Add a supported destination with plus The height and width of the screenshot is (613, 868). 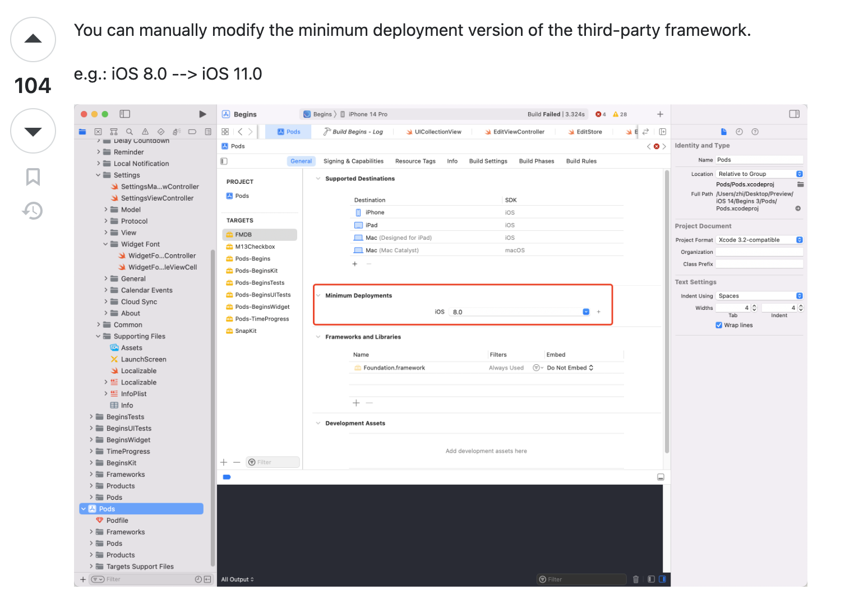point(354,264)
